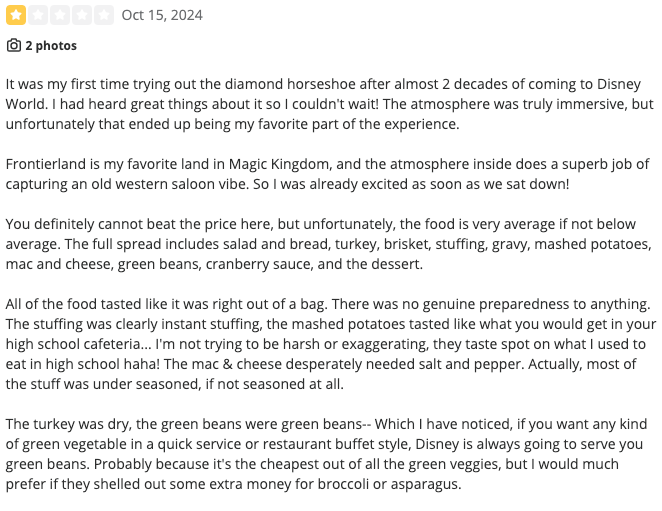Click the third empty rating star
The image size is (662, 511).
click(59, 15)
